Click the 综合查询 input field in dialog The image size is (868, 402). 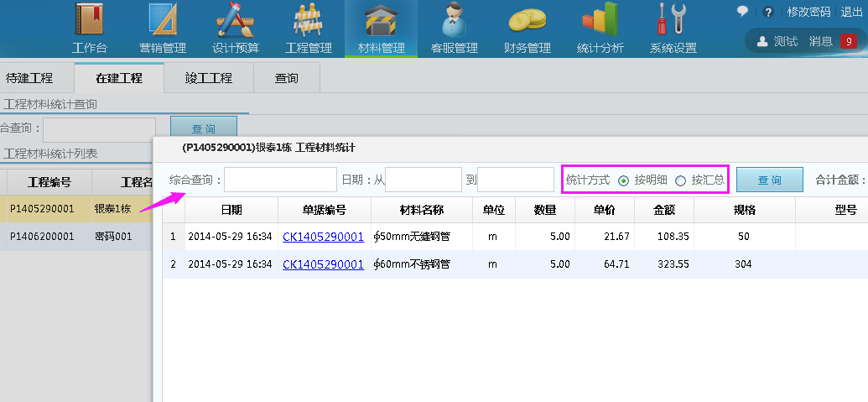(x=280, y=180)
